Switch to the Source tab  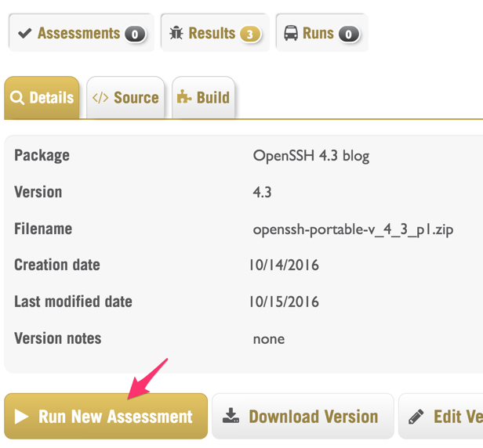125,98
